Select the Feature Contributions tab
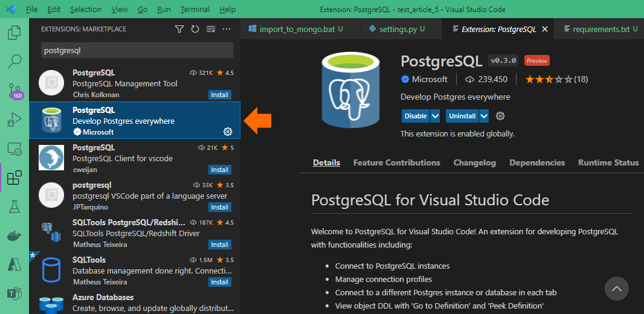Viewport: 644px width, 314px height. tap(397, 162)
